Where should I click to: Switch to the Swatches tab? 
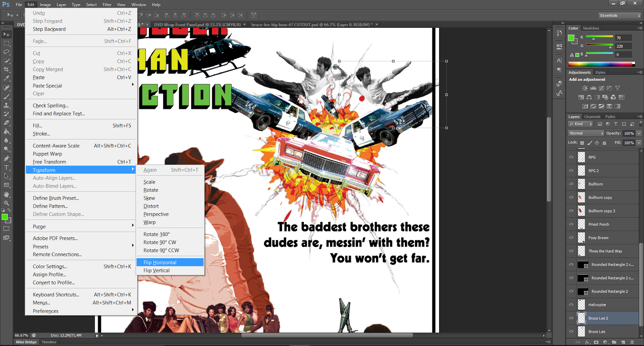(590, 28)
